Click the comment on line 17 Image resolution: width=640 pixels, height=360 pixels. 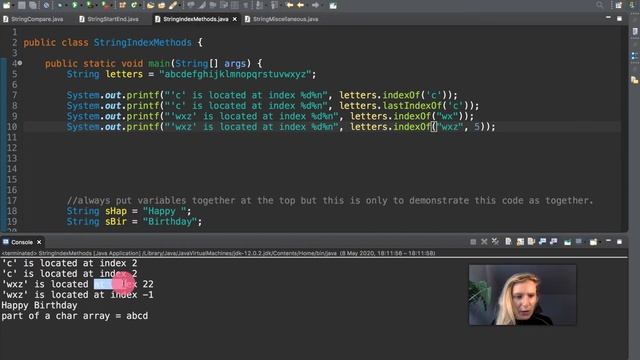[330, 201]
